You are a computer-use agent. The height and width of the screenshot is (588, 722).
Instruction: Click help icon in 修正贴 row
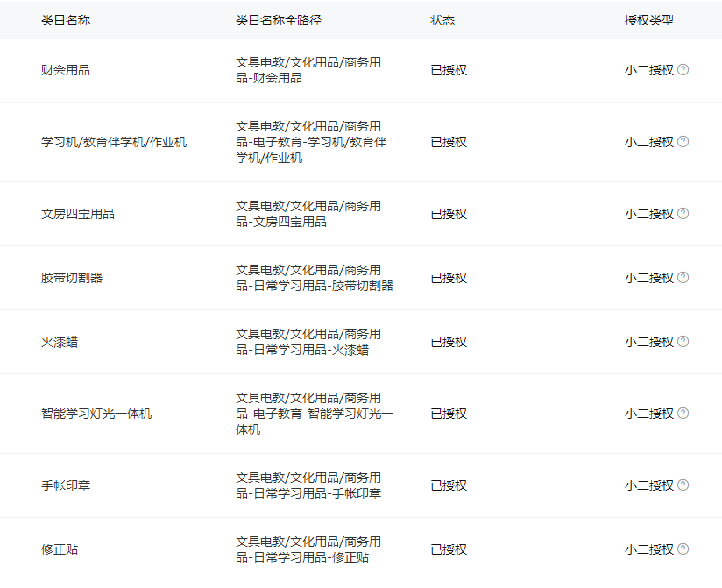[683, 549]
